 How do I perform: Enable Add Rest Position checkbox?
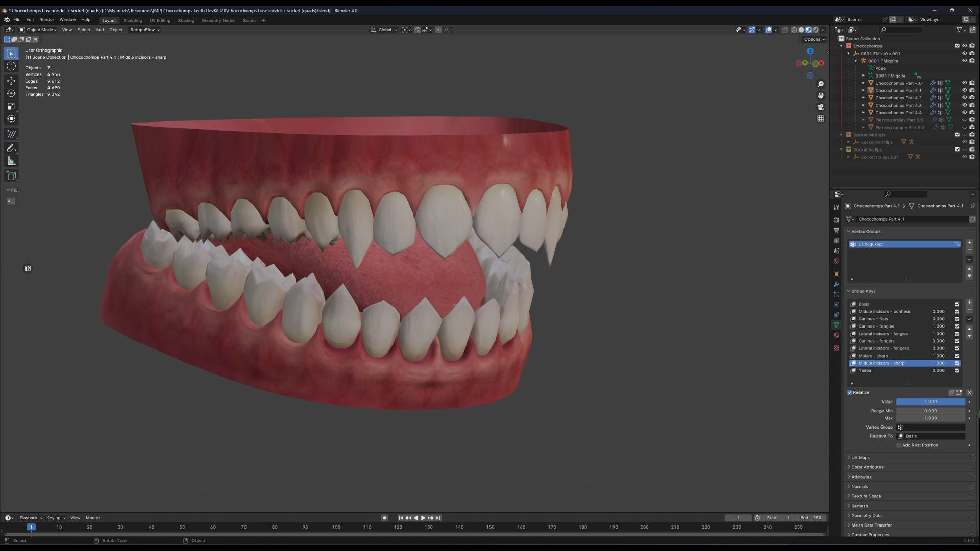coord(899,445)
